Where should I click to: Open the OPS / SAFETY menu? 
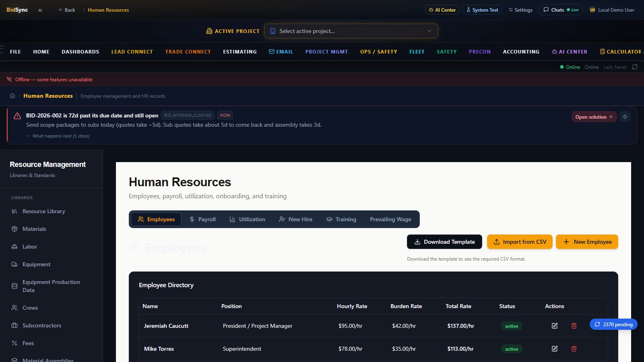[379, 51]
